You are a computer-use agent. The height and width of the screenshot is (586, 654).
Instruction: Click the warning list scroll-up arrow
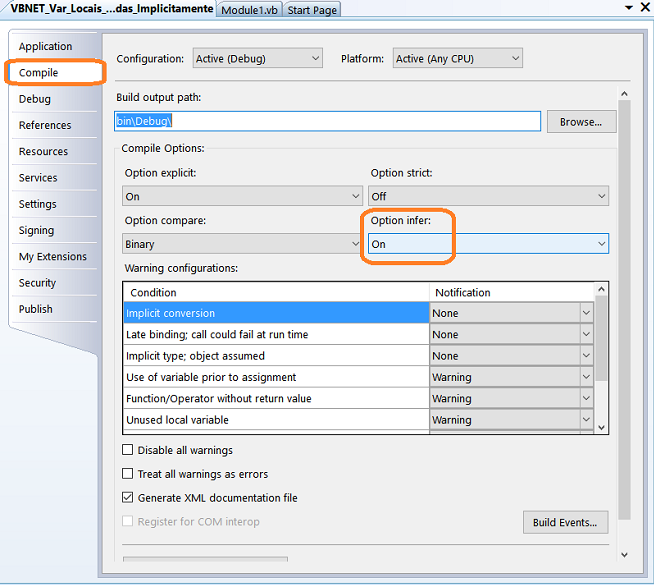pos(601,289)
